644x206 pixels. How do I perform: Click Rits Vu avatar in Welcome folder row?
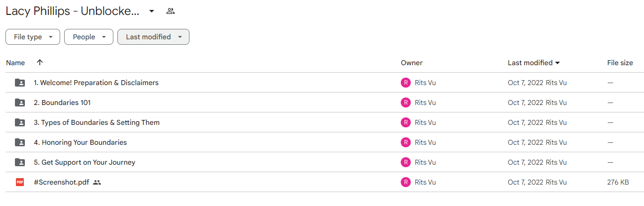coord(406,83)
